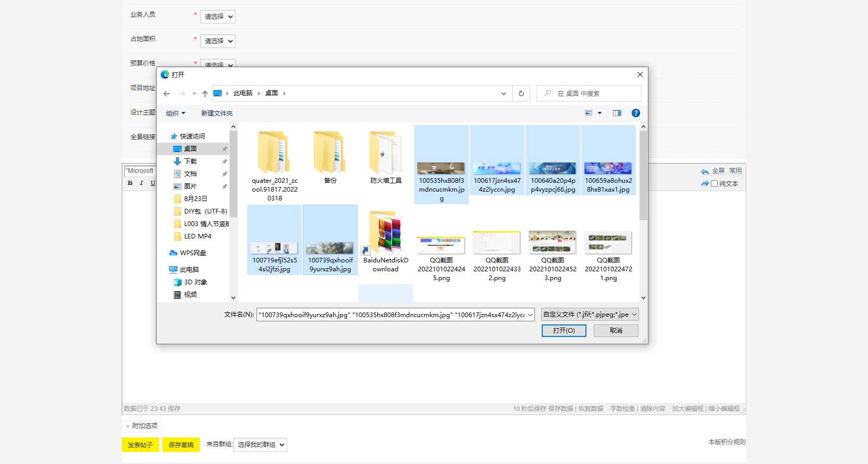This screenshot has width=868, height=464.
Task: Refresh the current folder listing
Action: tap(521, 94)
